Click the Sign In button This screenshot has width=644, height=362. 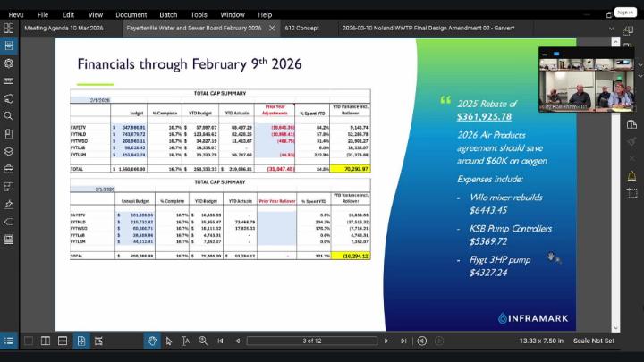pos(625,13)
